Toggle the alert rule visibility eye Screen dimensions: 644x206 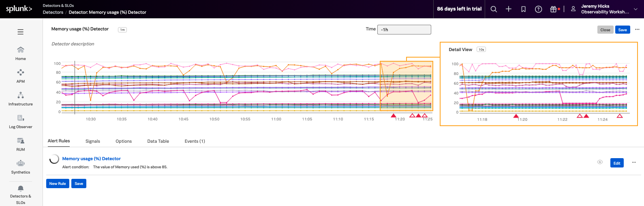[x=600, y=162]
